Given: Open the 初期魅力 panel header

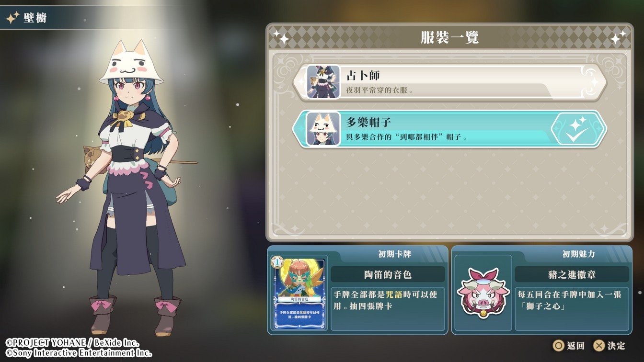Looking at the screenshot, I should [578, 254].
